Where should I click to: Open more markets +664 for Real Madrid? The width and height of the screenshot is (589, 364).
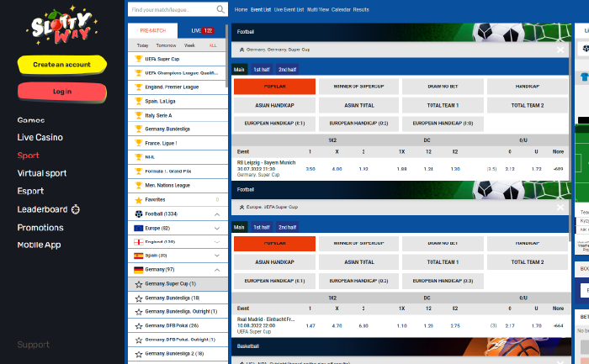point(558,325)
